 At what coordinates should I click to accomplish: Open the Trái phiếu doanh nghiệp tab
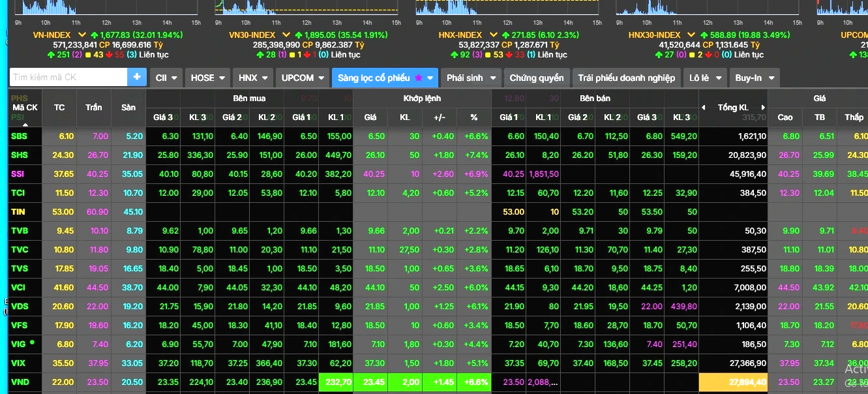click(626, 78)
